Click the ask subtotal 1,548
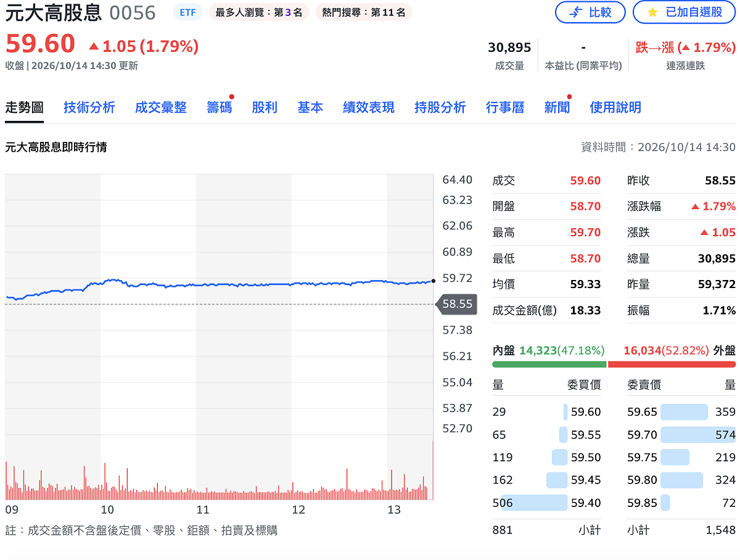 pyautogui.click(x=721, y=530)
